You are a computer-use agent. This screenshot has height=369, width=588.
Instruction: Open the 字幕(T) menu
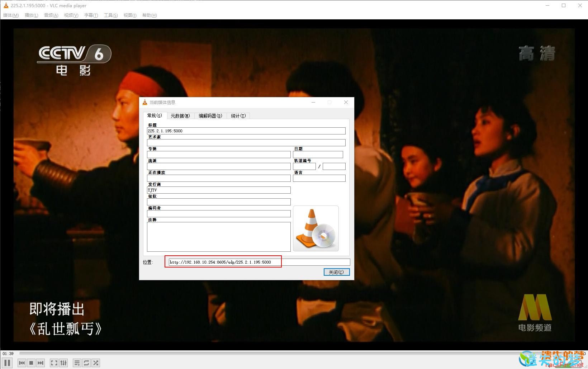[x=91, y=15]
